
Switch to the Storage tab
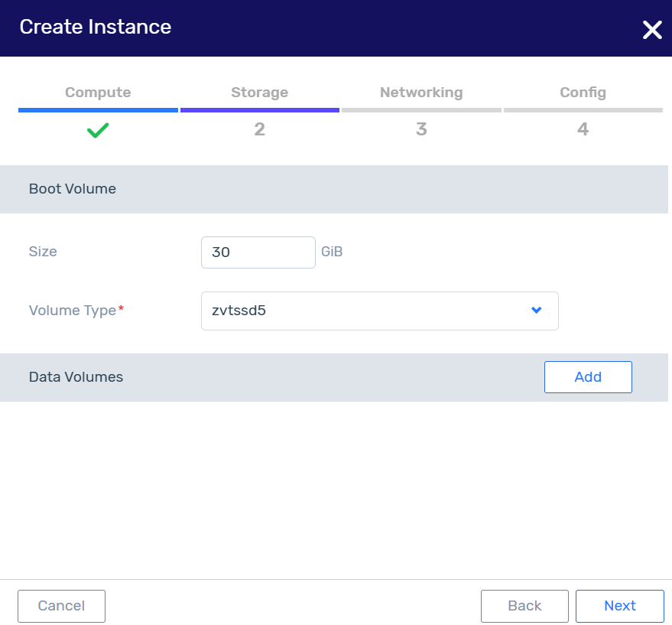click(x=259, y=92)
